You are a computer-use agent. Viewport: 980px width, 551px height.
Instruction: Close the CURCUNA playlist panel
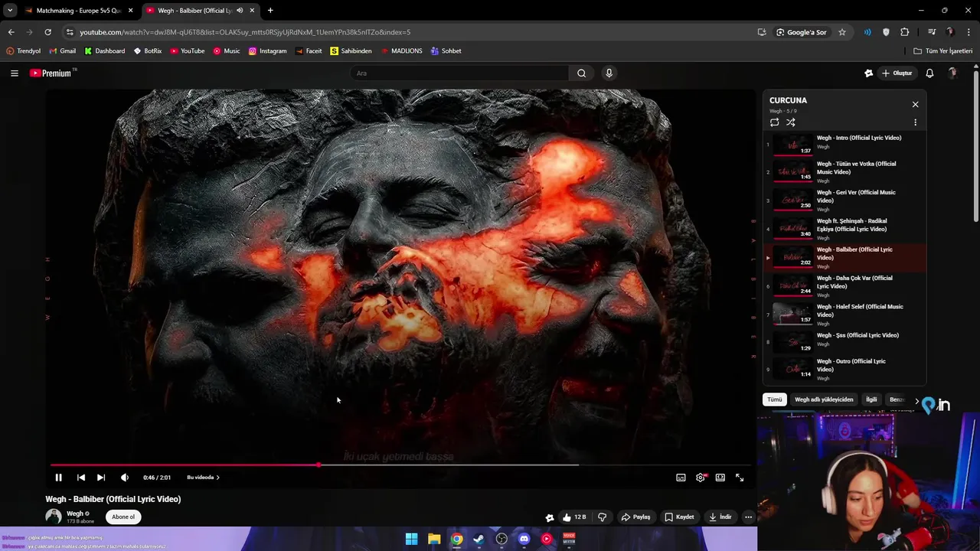click(x=915, y=104)
